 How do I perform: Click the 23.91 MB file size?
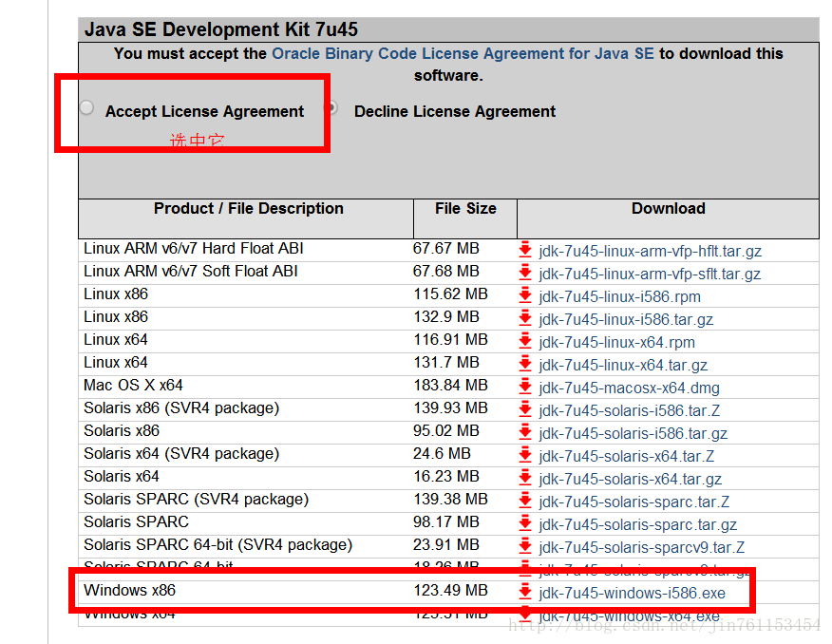446,545
